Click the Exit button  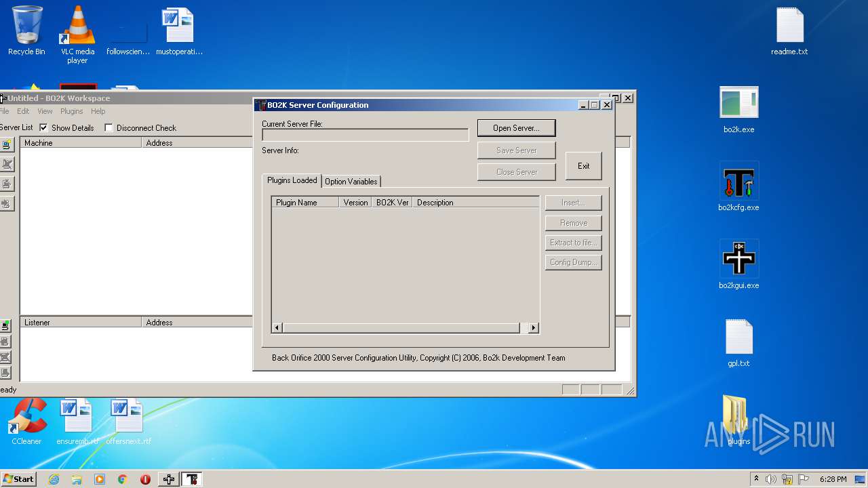(x=583, y=165)
